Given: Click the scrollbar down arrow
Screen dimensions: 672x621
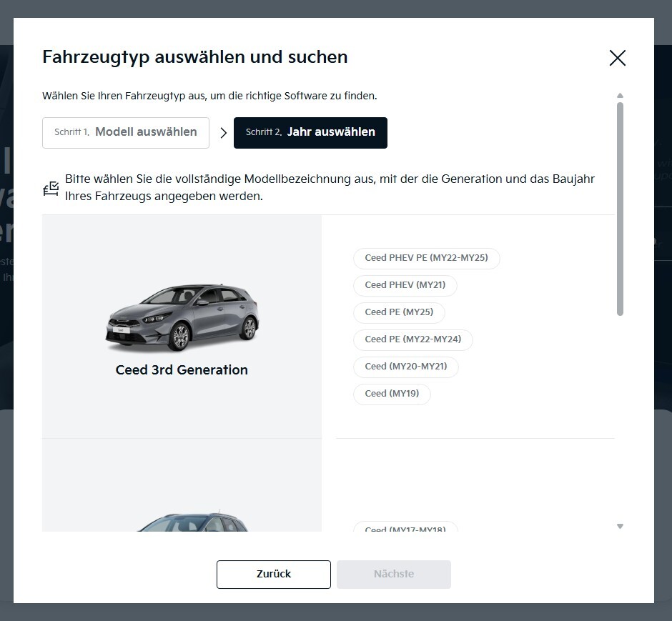Looking at the screenshot, I should pyautogui.click(x=620, y=527).
